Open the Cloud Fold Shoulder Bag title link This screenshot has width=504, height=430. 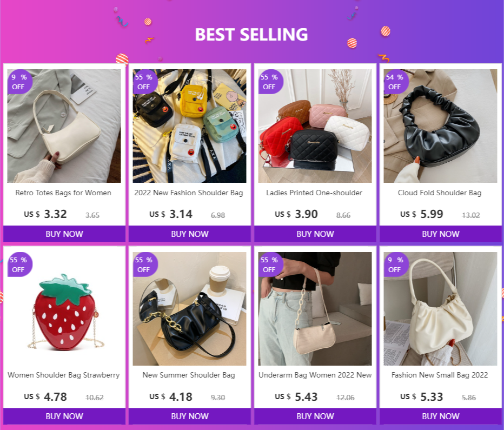point(440,193)
